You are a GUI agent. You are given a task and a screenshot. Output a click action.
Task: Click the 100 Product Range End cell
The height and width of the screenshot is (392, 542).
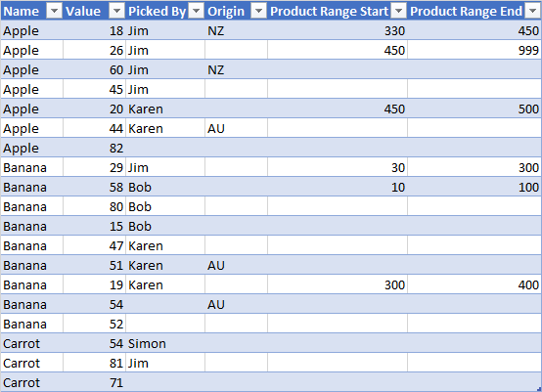point(474,187)
